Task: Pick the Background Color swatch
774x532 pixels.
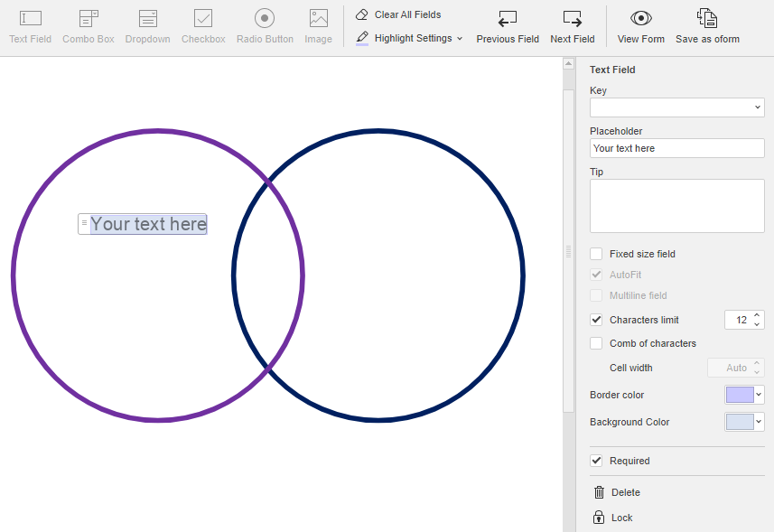Action: click(741, 421)
